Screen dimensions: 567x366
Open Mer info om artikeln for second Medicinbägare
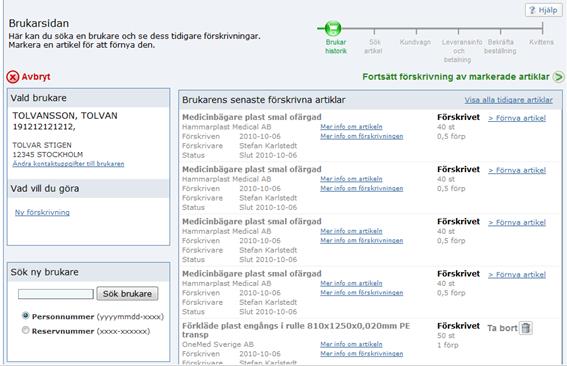pyautogui.click(x=351, y=179)
